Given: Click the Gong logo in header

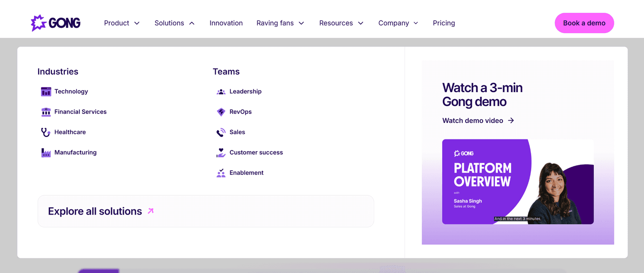Looking at the screenshot, I should 55,23.
